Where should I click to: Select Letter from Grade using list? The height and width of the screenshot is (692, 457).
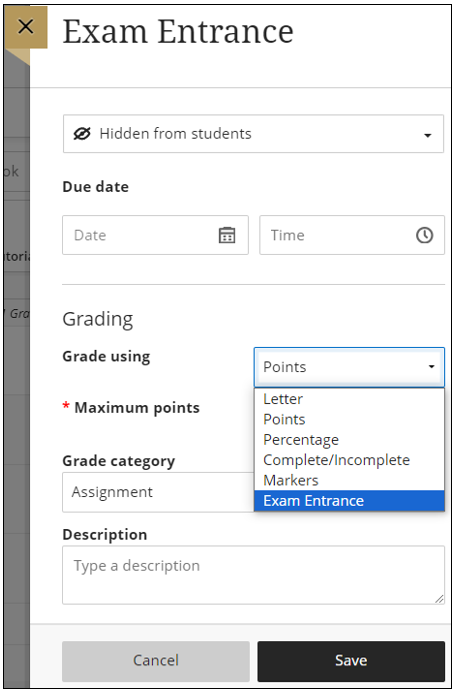point(349,399)
